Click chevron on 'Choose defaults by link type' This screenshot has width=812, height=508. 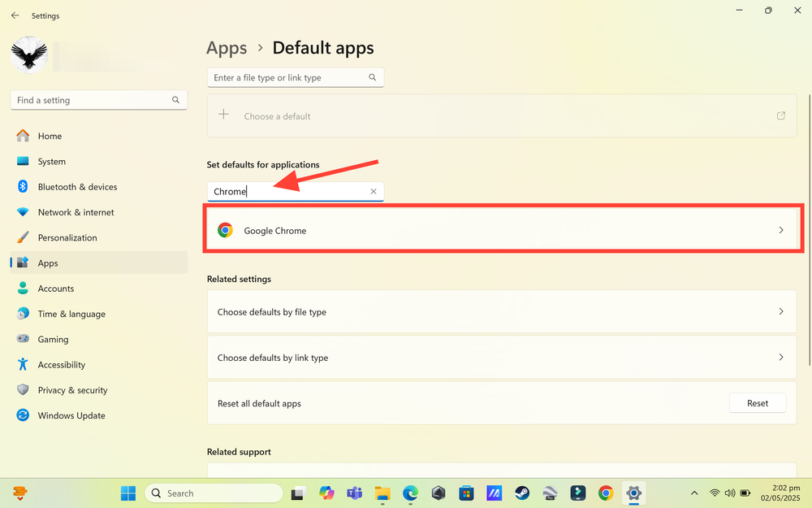[781, 357]
